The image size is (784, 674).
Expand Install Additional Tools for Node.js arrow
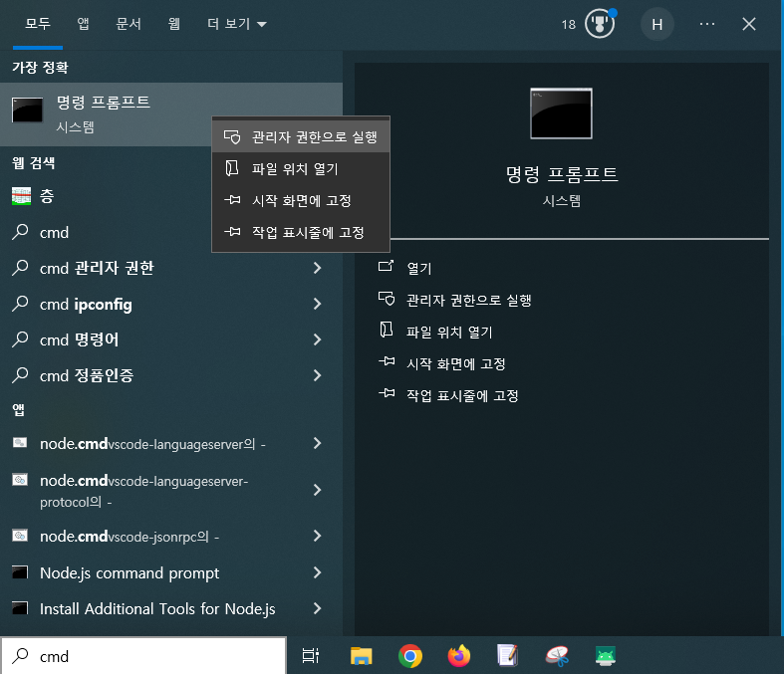click(317, 608)
